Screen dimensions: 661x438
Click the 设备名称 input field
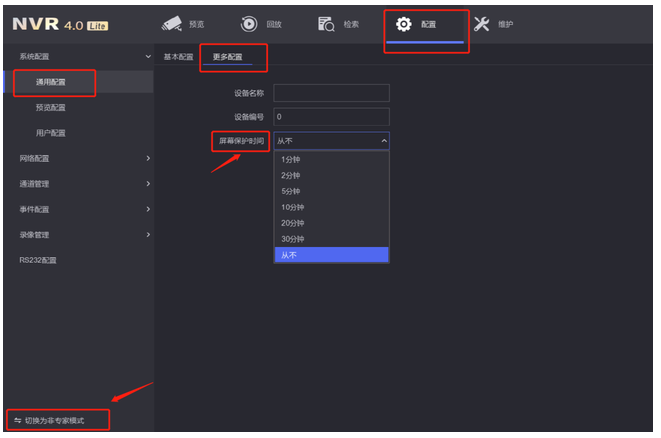[x=331, y=93]
